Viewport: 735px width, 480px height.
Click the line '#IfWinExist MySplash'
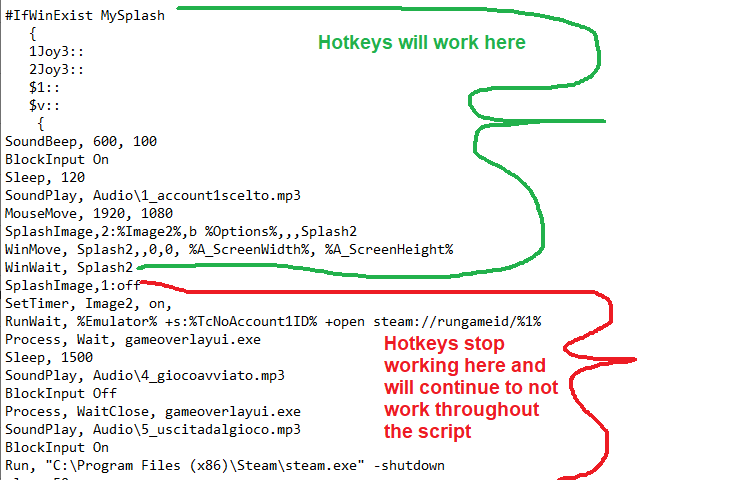[x=85, y=15]
